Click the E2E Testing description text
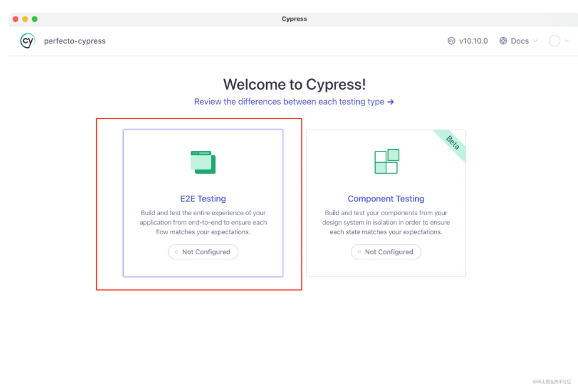This screenshot has height=392, width=578. [203, 222]
